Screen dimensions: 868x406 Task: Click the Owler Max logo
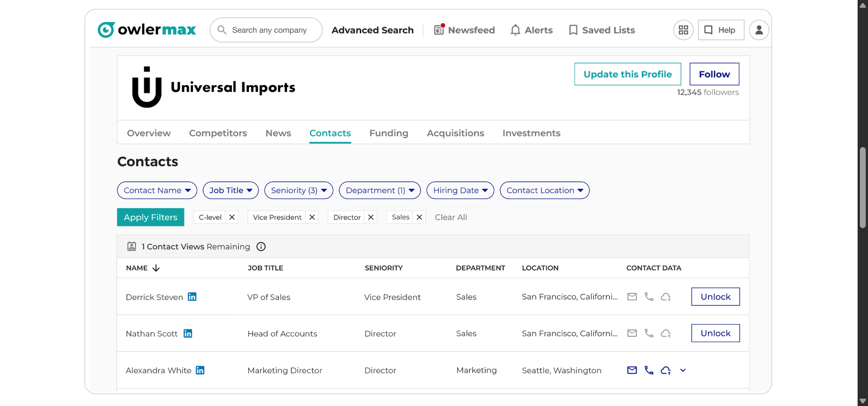pos(147,30)
